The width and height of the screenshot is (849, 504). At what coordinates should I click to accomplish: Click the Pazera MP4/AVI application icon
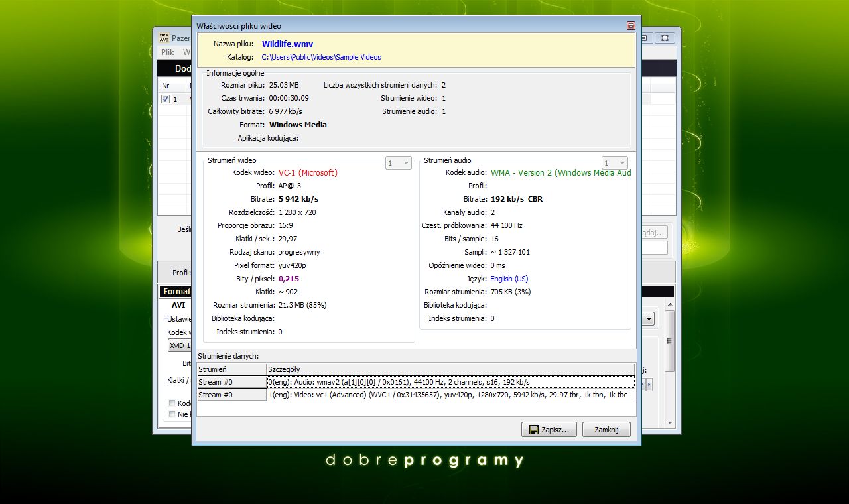click(x=163, y=38)
